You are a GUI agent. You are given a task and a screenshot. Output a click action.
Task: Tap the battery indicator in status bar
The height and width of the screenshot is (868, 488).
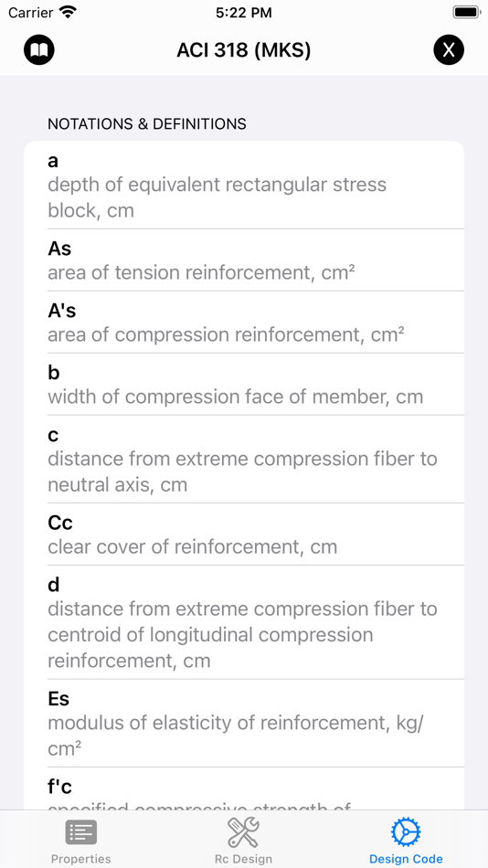[466, 12]
